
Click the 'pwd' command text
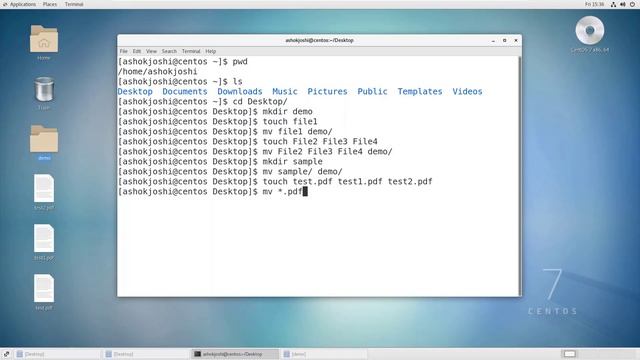tap(240, 62)
